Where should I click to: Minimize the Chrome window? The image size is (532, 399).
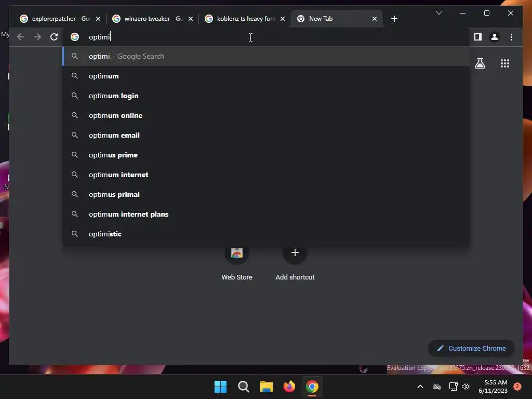pyautogui.click(x=463, y=13)
